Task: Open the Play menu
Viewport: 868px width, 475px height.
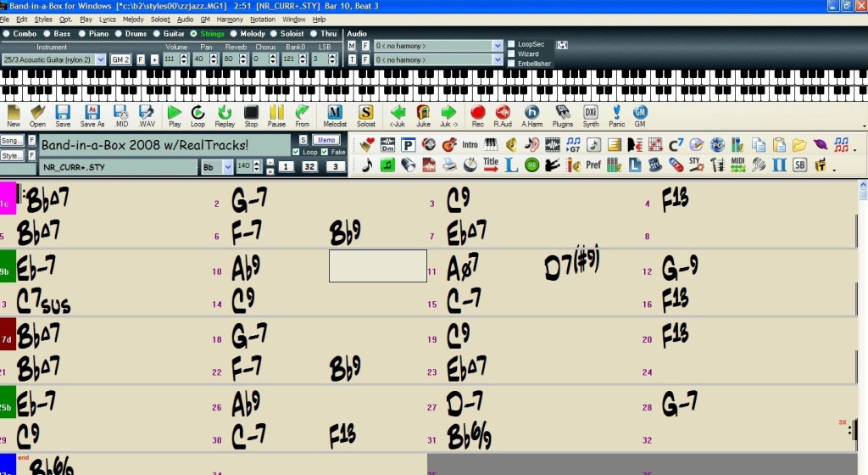Action: point(86,20)
